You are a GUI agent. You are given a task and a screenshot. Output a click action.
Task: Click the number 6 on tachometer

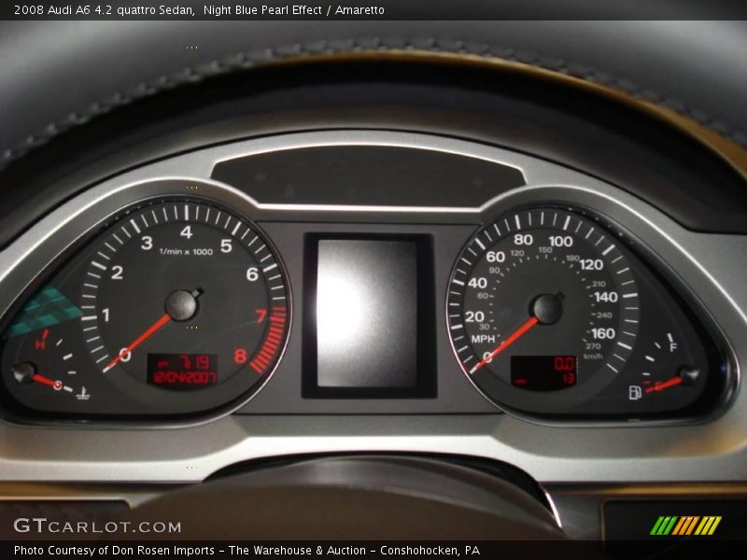(252, 273)
